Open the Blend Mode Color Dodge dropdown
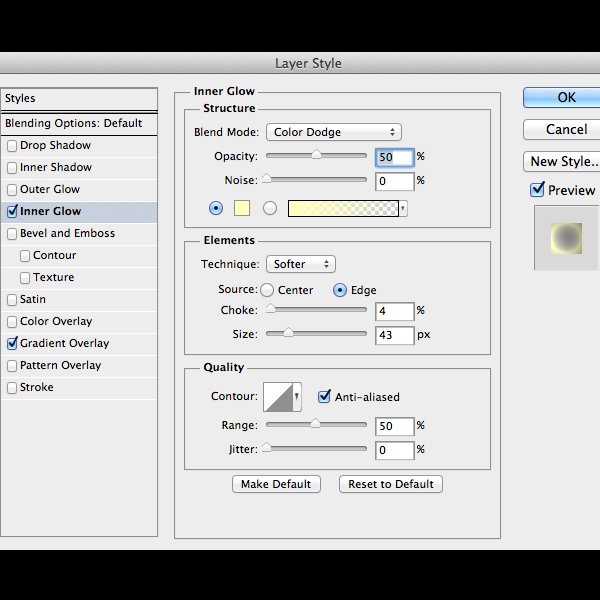The width and height of the screenshot is (600, 600). coord(334,132)
